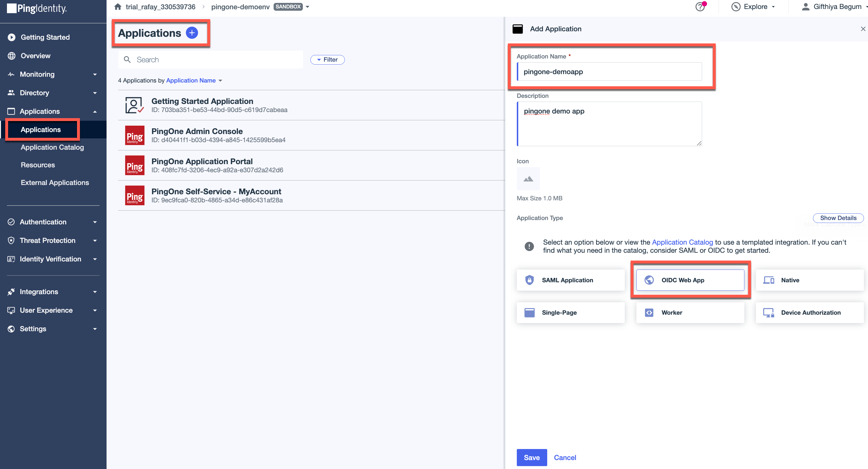The height and width of the screenshot is (469, 868).
Task: Click the search magnifier icon
Action: tap(127, 60)
